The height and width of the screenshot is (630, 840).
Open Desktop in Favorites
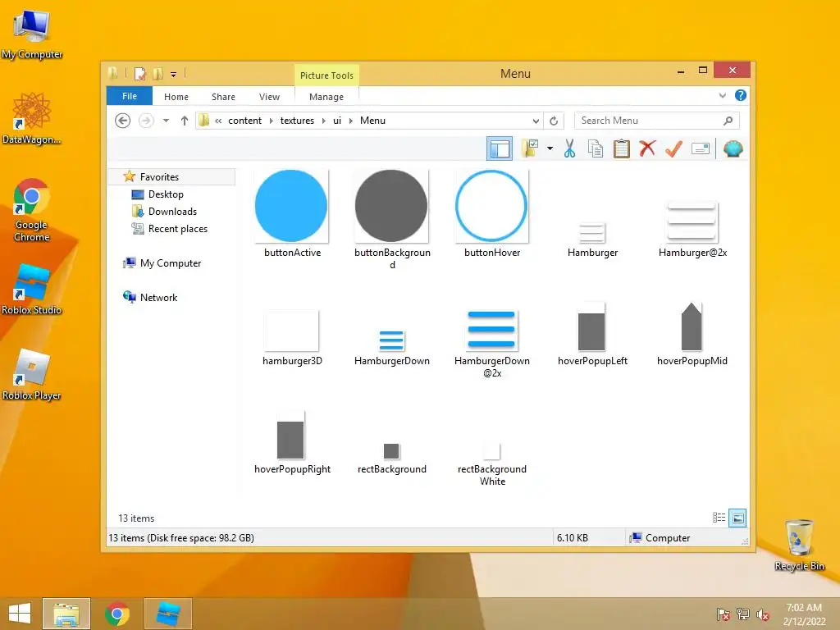tap(166, 194)
